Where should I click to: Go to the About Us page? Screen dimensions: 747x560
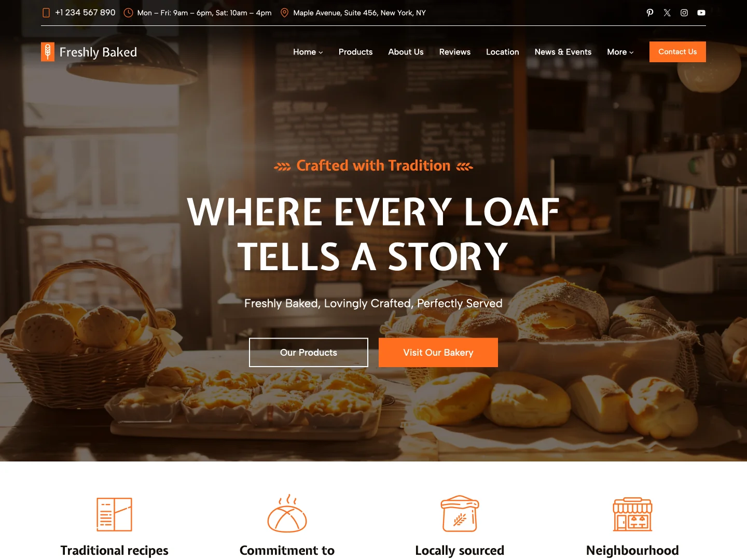click(406, 52)
